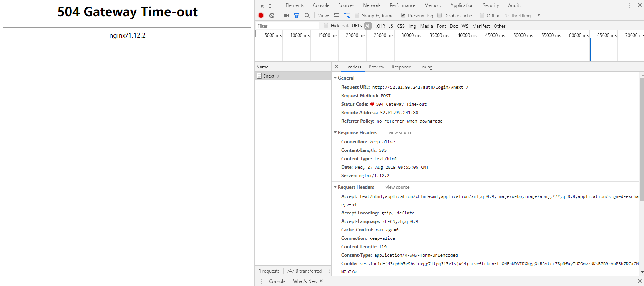Filter requests by XHR type
The height and width of the screenshot is (286, 644).
[x=380, y=26]
